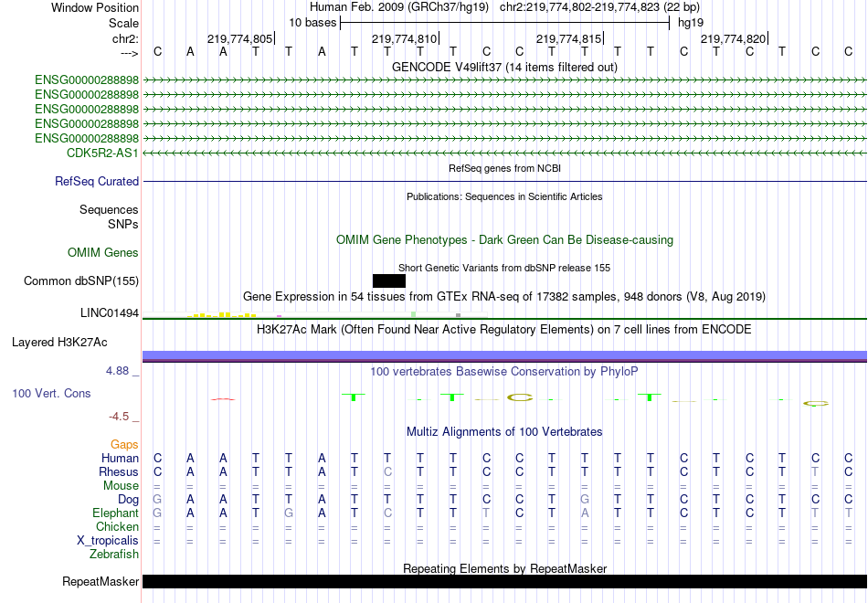Click the -4.5 lower scale value

pyautogui.click(x=119, y=417)
